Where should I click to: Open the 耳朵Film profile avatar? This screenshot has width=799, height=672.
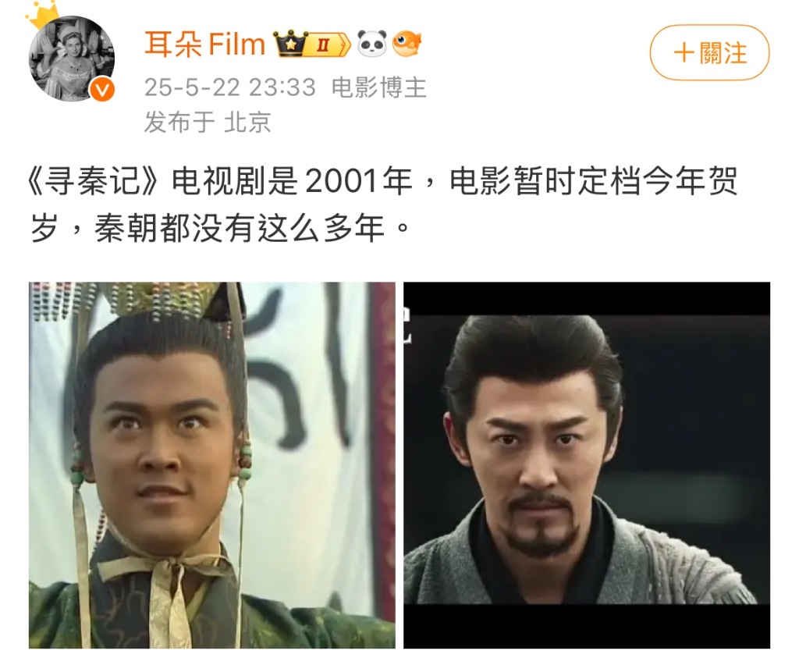click(x=71, y=59)
